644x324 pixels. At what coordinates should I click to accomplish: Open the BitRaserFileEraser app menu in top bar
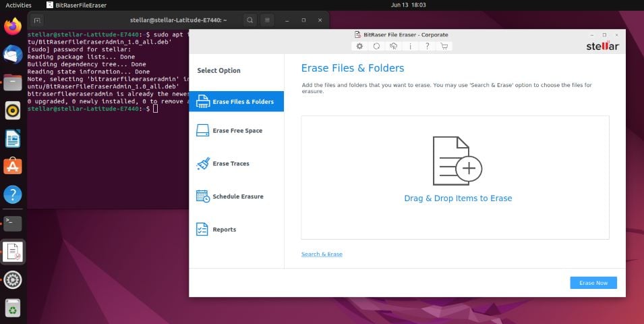pos(76,5)
